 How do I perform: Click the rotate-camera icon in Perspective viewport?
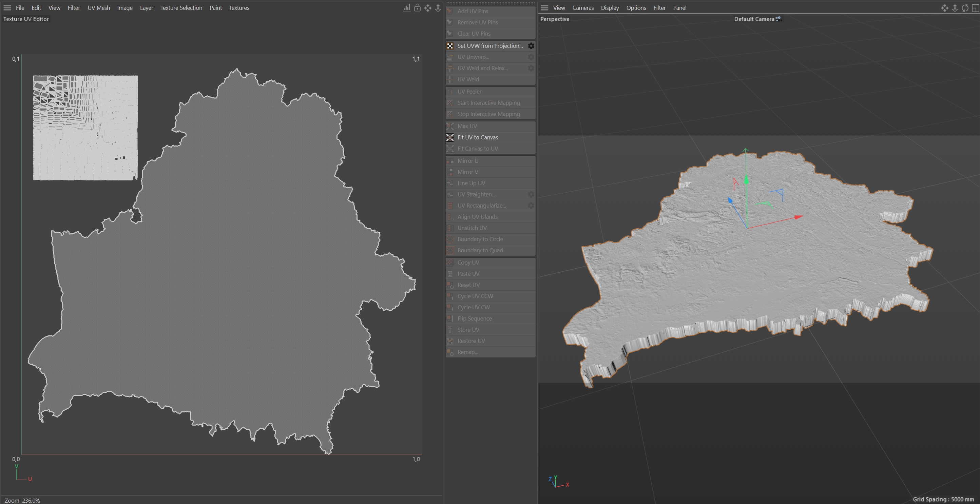coord(965,7)
